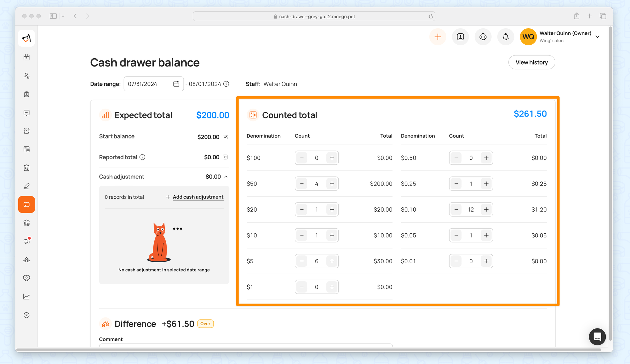Open the support headset icon
This screenshot has width=630, height=364.
tap(483, 37)
